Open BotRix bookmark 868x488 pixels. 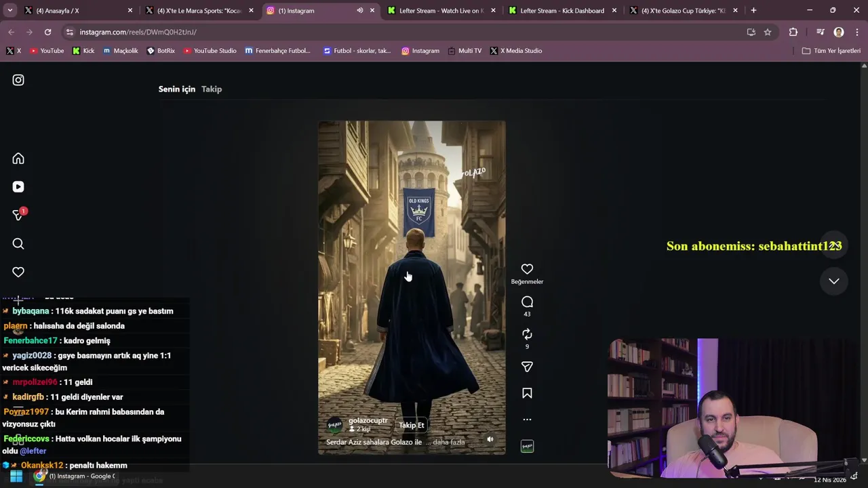coord(161,51)
